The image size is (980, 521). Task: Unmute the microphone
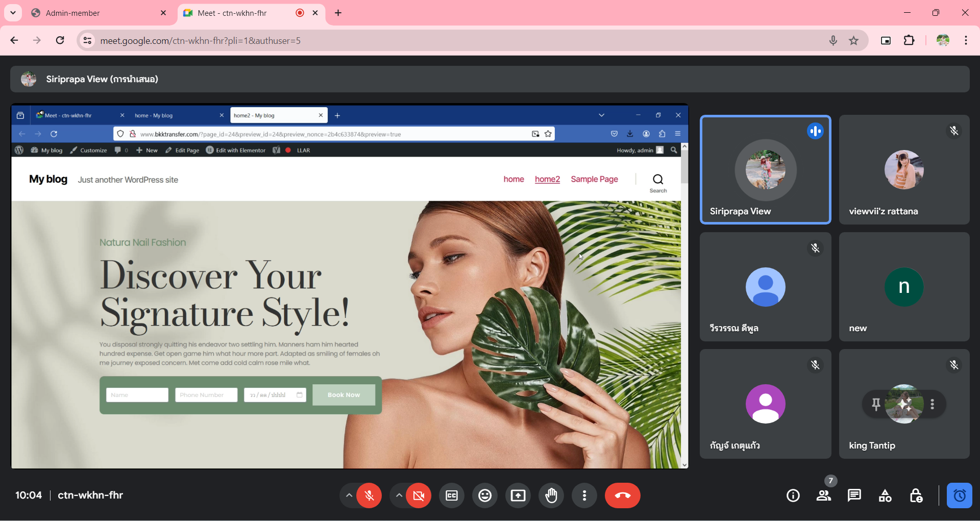(369, 495)
